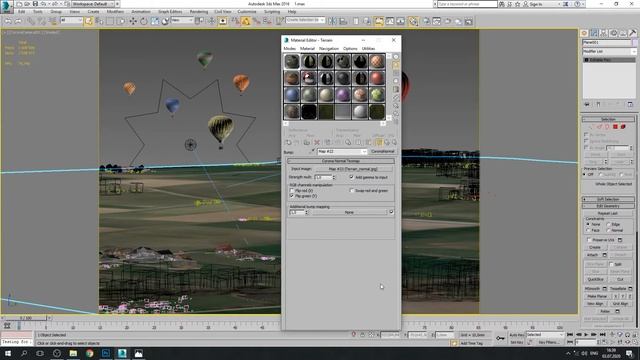Toggle the Flip red (X) checkbox
This screenshot has width=640, height=360.
click(292, 191)
